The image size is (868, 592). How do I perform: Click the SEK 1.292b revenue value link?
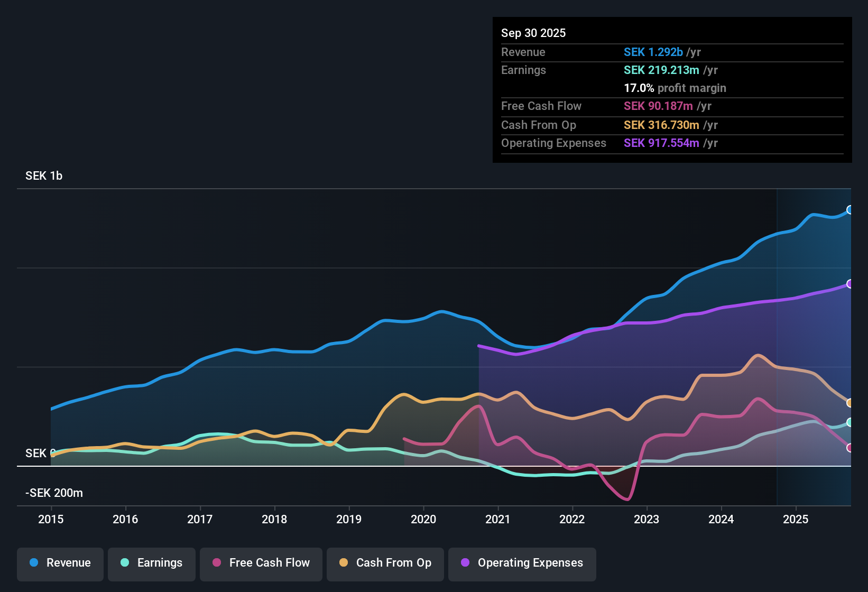pos(653,52)
